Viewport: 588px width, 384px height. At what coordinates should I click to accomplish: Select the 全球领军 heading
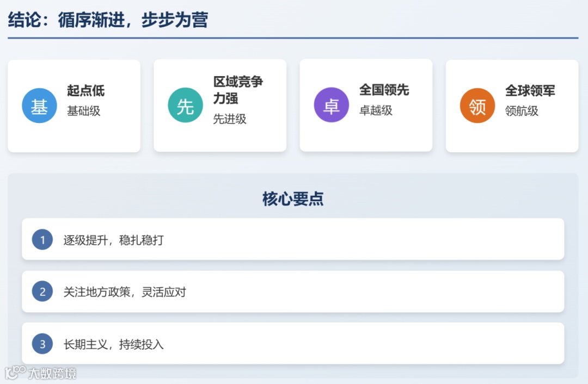click(x=530, y=91)
